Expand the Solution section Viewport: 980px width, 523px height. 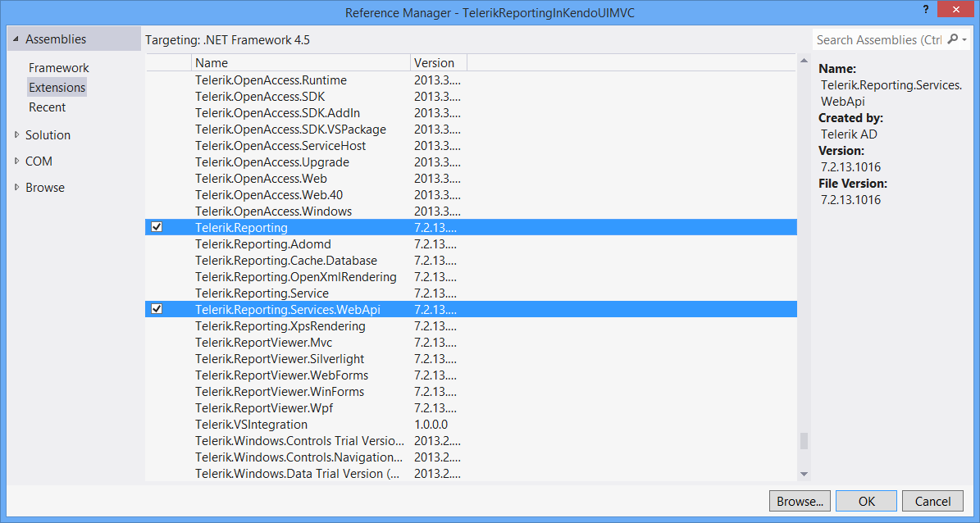point(17,134)
